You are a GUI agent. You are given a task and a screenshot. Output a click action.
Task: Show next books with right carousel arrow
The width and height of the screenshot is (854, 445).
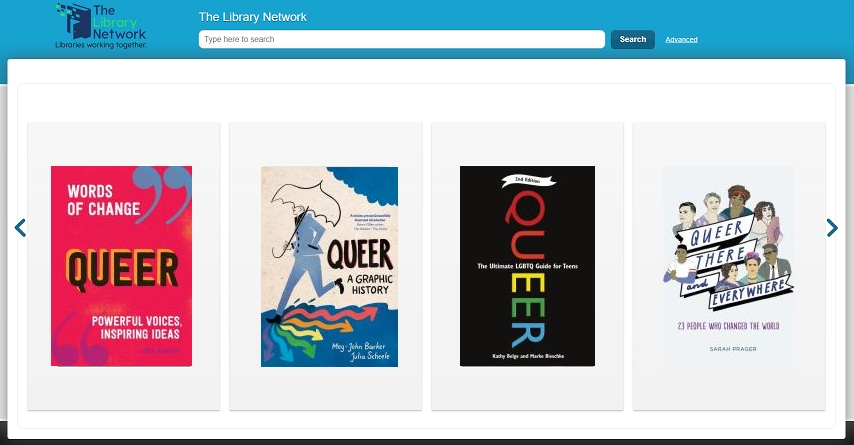[832, 228]
